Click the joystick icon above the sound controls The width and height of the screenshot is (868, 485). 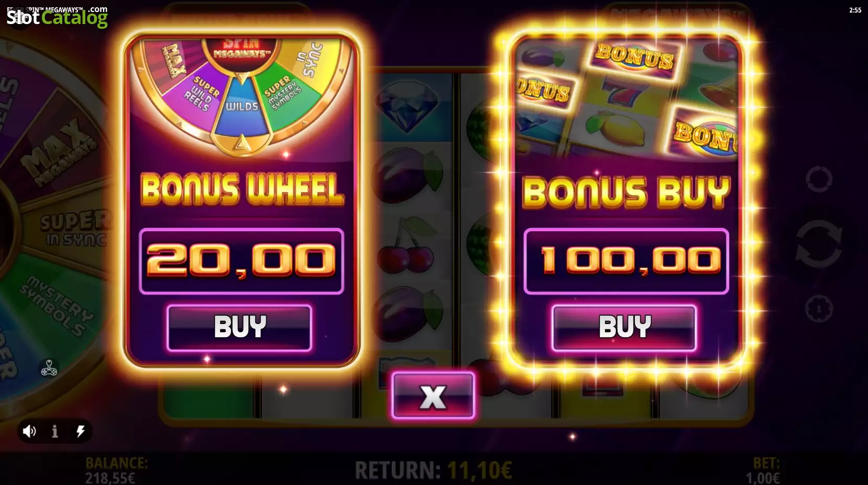click(49, 368)
